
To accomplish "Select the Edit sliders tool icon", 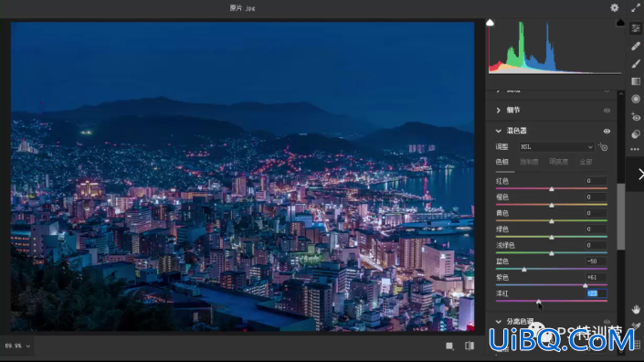I will coord(636,28).
